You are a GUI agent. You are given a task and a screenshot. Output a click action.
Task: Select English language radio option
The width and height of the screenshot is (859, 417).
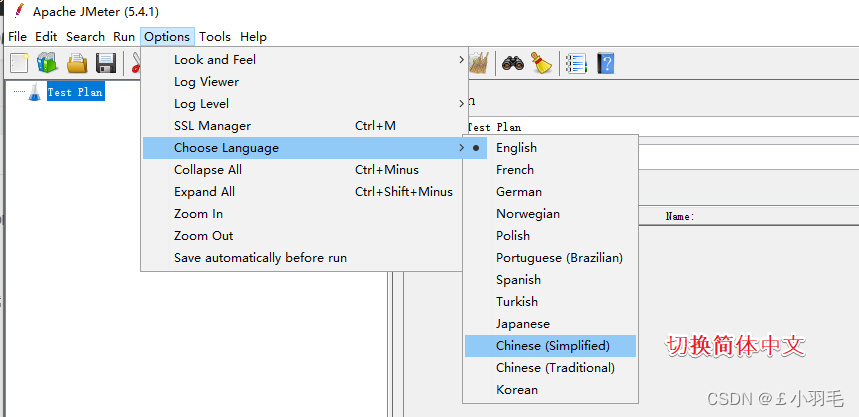click(x=551, y=148)
